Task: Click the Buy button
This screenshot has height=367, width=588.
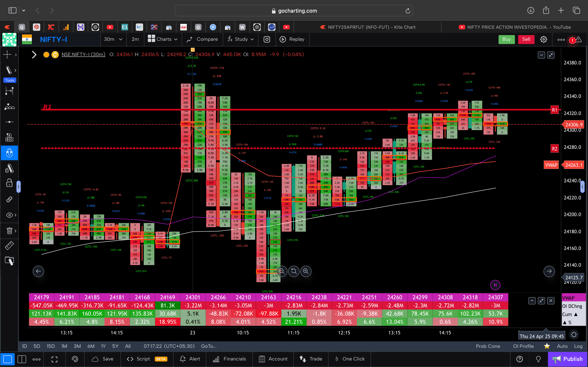Action: pyautogui.click(x=507, y=39)
